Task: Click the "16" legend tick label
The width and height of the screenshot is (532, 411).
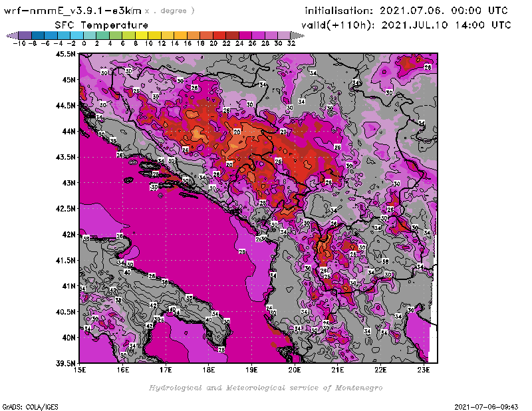Action: [x=188, y=43]
